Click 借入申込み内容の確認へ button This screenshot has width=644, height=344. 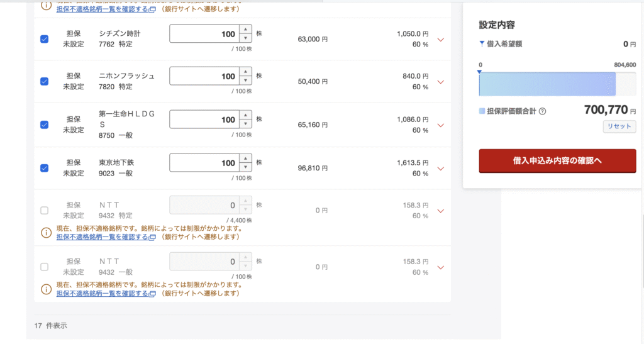pyautogui.click(x=557, y=160)
